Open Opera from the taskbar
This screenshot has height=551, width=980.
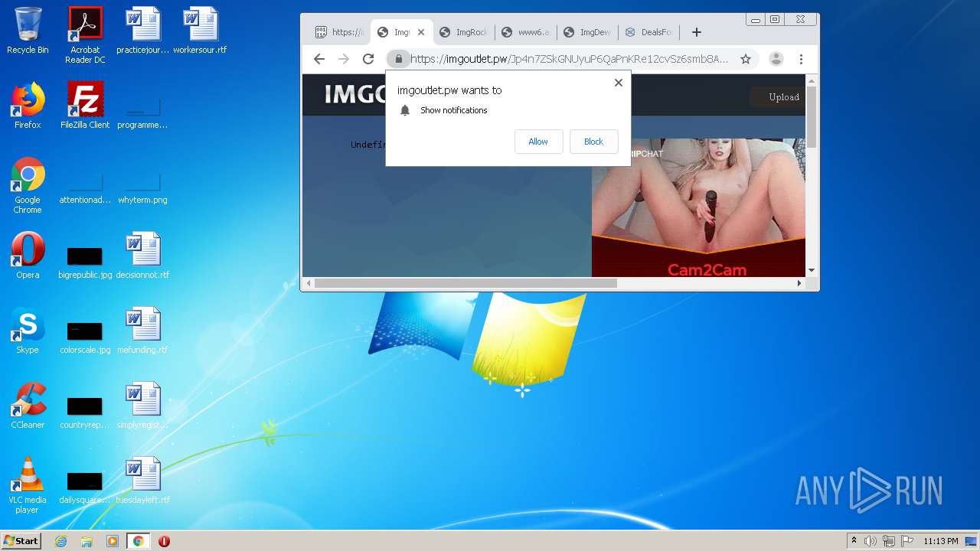[164, 541]
